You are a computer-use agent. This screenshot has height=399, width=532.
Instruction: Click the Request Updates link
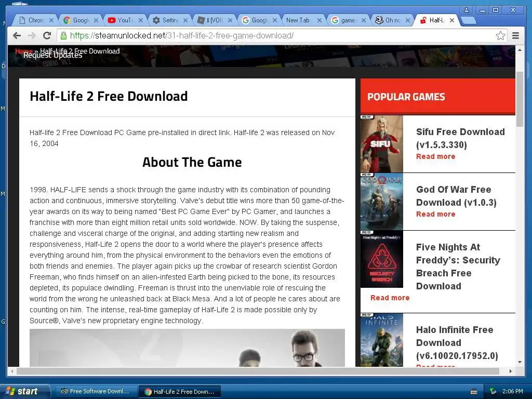[53, 55]
